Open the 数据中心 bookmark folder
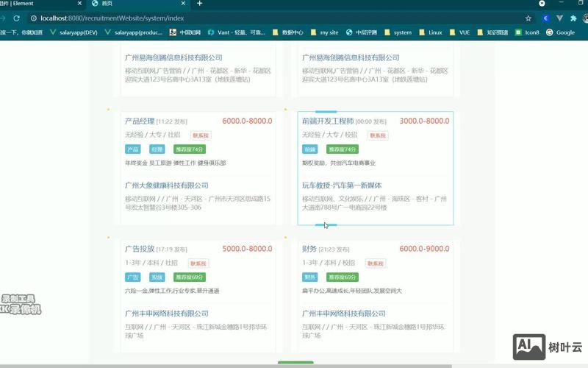This screenshot has width=588, height=368. click(x=287, y=32)
